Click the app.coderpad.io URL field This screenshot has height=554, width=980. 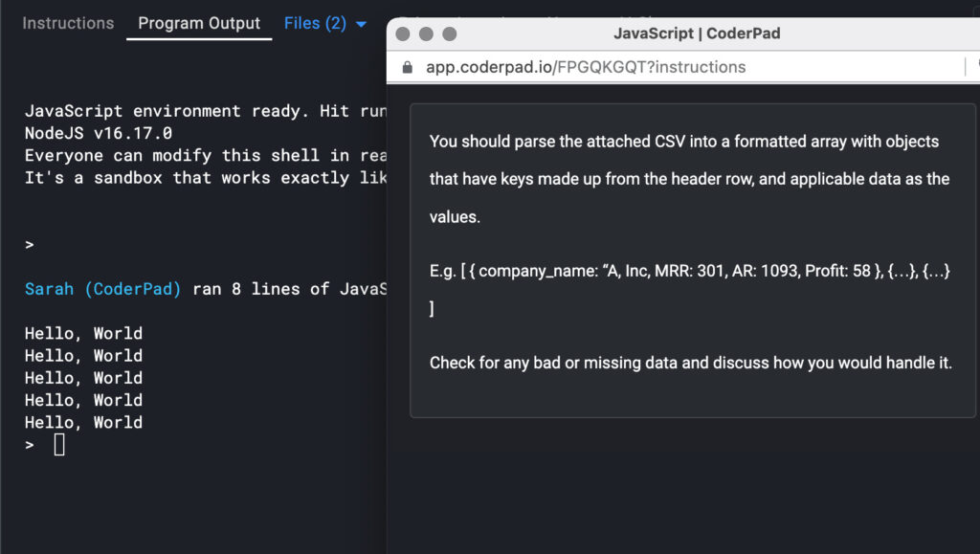click(x=586, y=67)
